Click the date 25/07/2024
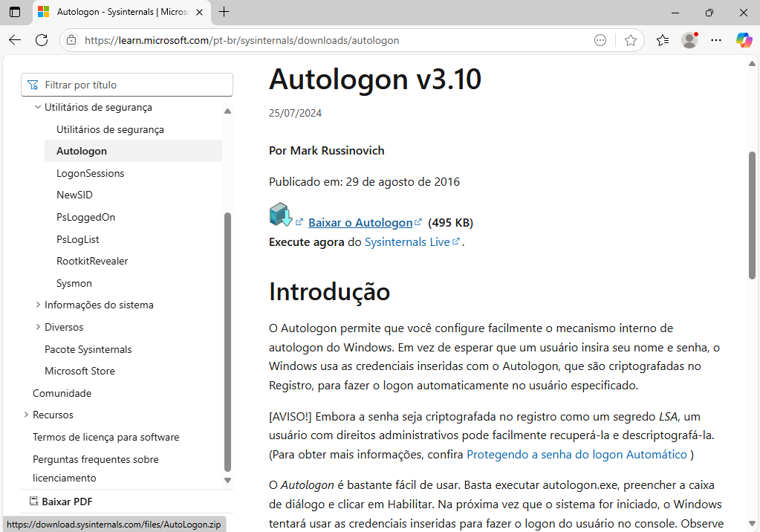Screen dimensions: 760x532 click(295, 113)
